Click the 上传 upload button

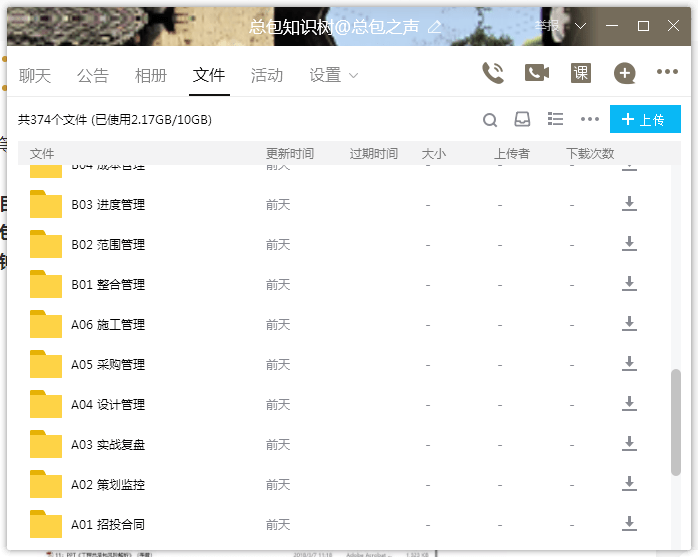click(x=645, y=119)
